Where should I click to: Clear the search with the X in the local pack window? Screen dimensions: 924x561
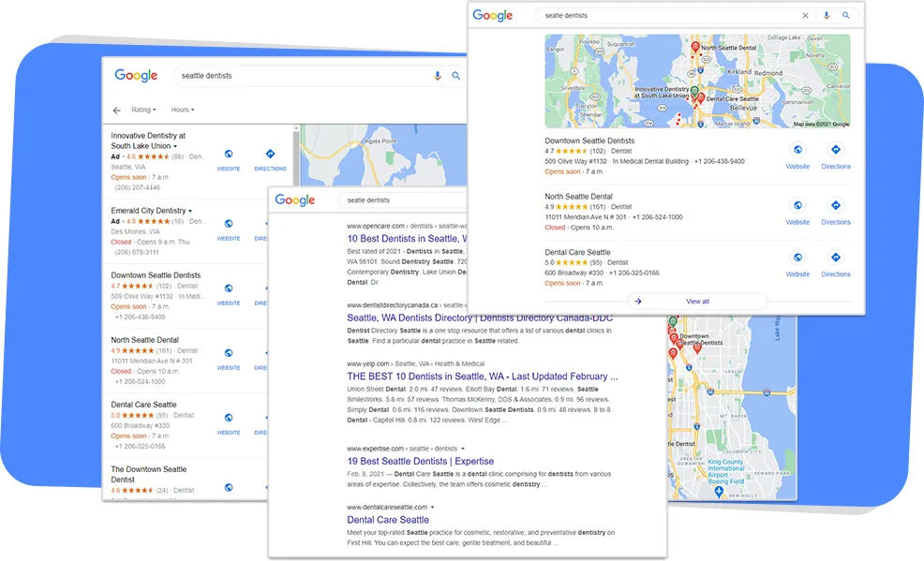pos(806,16)
